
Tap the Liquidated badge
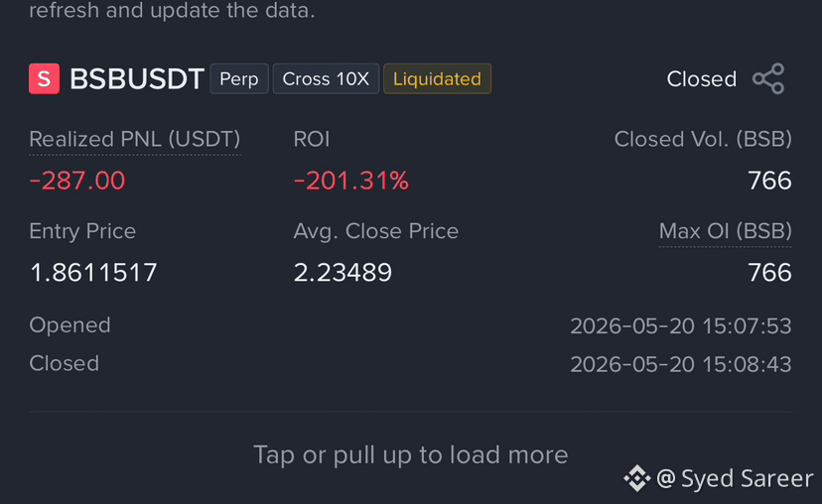click(x=437, y=78)
